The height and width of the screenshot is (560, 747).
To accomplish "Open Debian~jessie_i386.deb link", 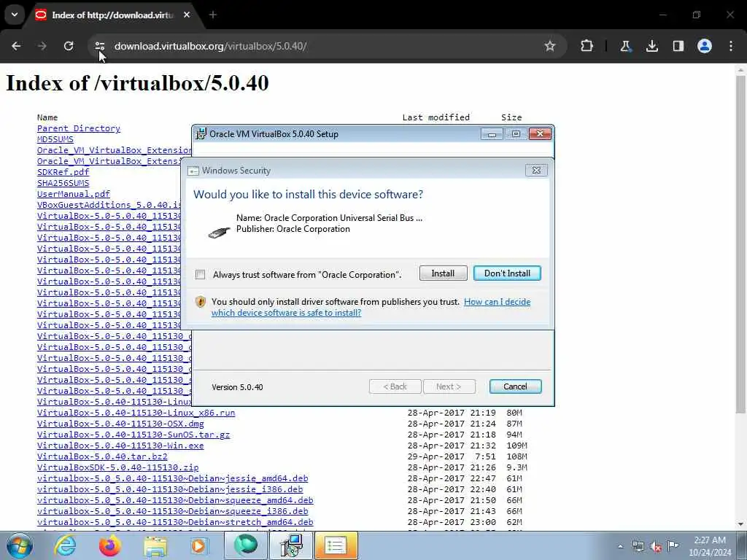I will coord(170,489).
